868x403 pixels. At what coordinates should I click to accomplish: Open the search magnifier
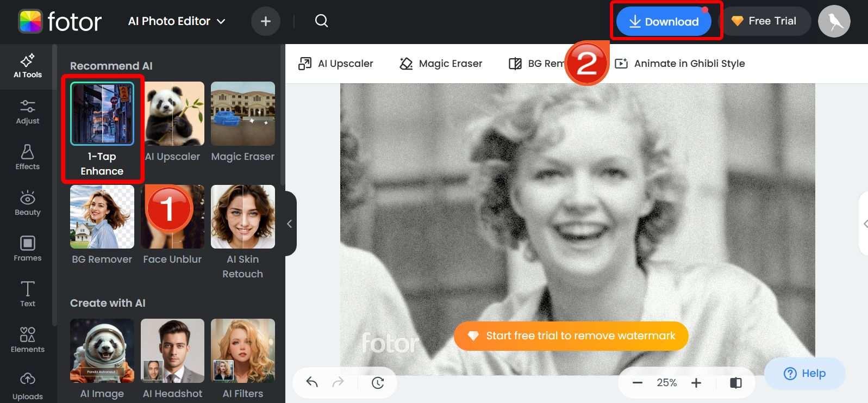[x=321, y=21]
